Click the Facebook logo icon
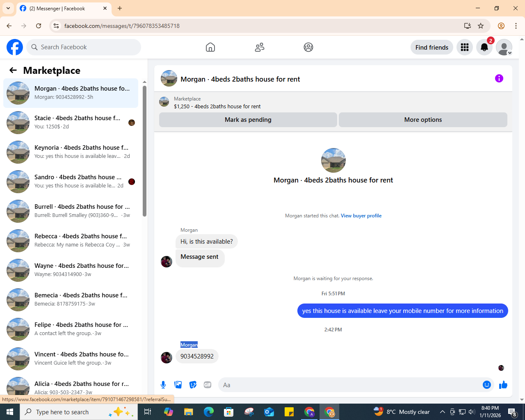This screenshot has width=525, height=420. 15,47
